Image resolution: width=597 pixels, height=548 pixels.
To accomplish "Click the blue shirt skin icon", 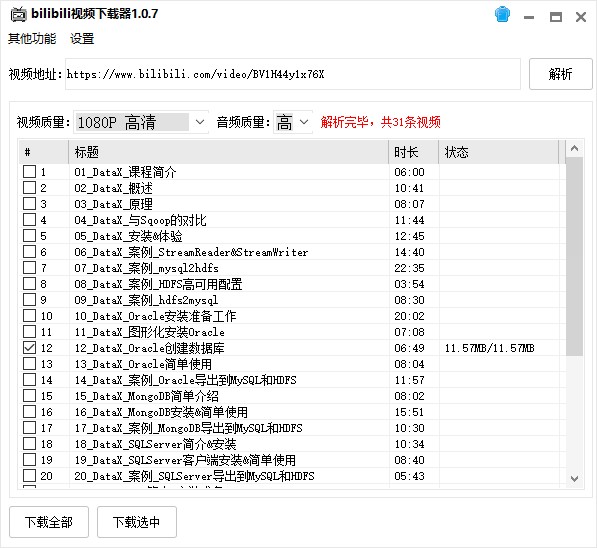I will [x=502, y=14].
